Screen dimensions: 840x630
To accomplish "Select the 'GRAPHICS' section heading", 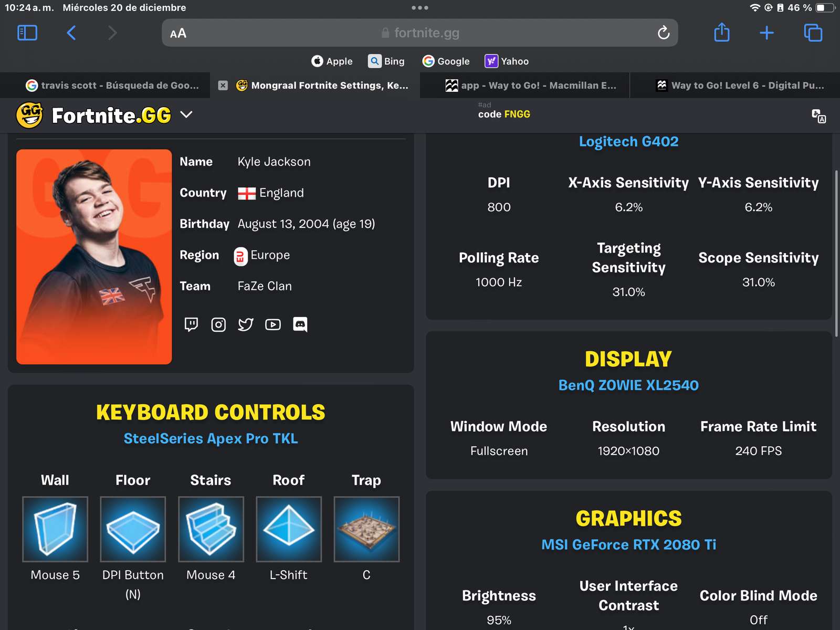I will pos(628,519).
